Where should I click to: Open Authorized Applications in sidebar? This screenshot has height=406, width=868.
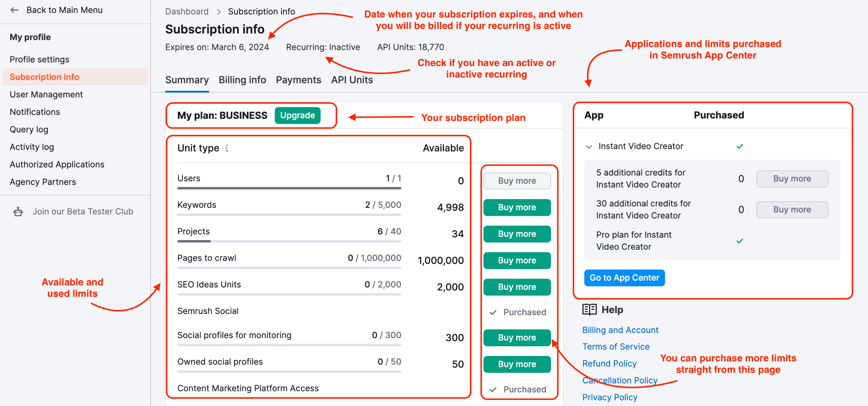(57, 164)
